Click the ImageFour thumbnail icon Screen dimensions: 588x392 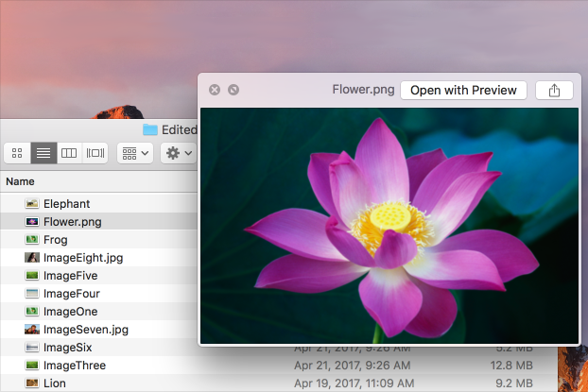[32, 294]
